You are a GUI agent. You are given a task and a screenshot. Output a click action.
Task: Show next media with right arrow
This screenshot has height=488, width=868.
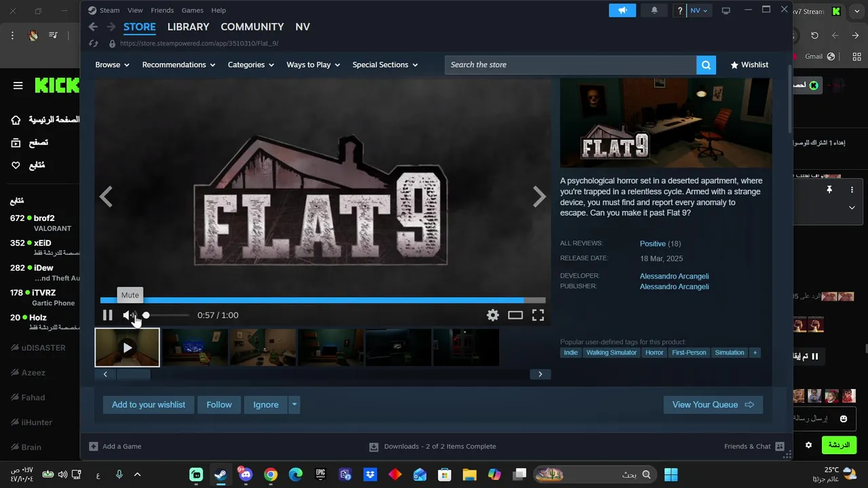pyautogui.click(x=539, y=197)
